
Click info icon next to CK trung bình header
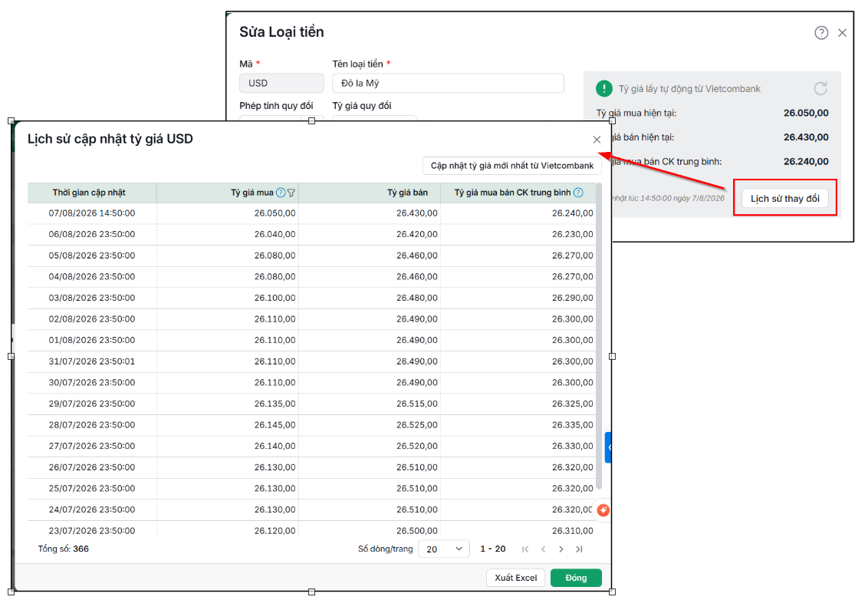[x=578, y=193]
